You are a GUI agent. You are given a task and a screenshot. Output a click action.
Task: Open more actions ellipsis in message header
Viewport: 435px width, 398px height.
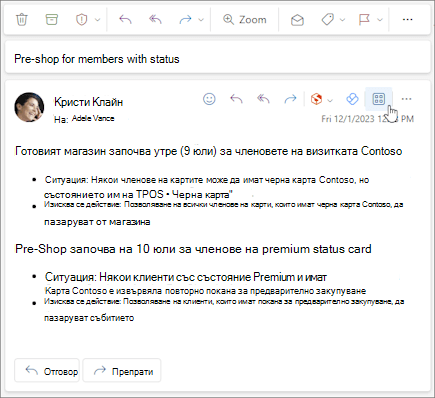point(406,99)
